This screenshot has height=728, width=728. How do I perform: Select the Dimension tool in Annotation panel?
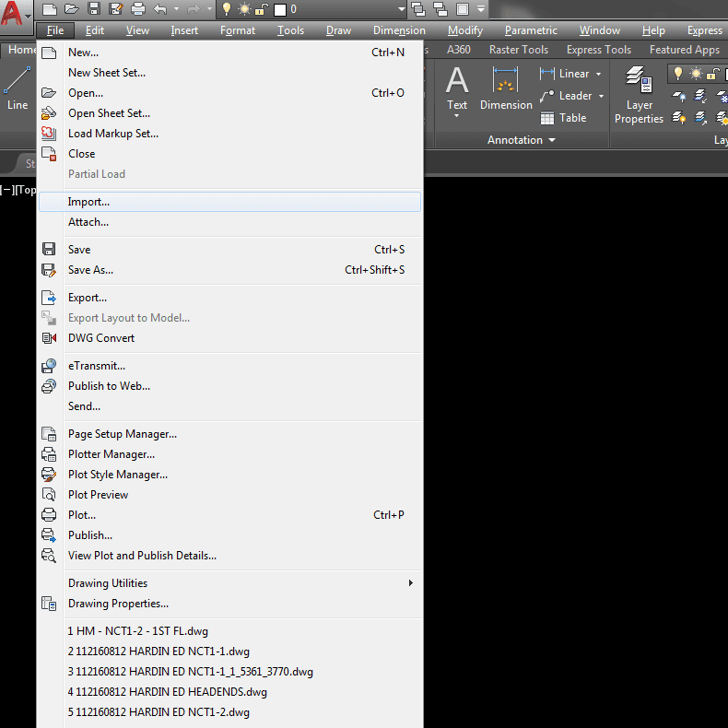[x=506, y=88]
